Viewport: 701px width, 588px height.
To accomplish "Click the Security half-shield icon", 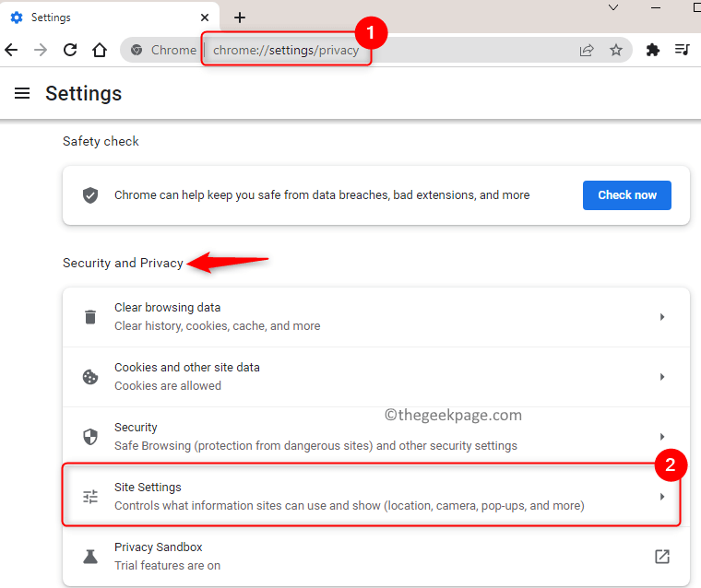I will (90, 437).
